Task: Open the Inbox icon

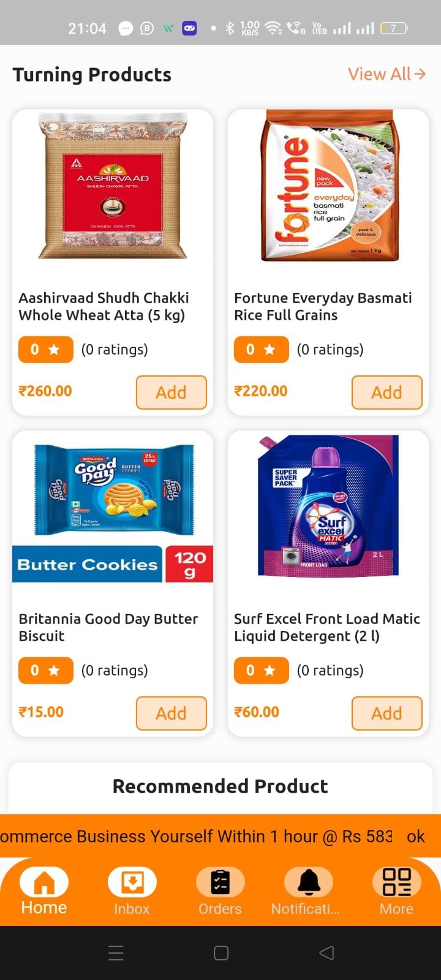Action: click(132, 882)
